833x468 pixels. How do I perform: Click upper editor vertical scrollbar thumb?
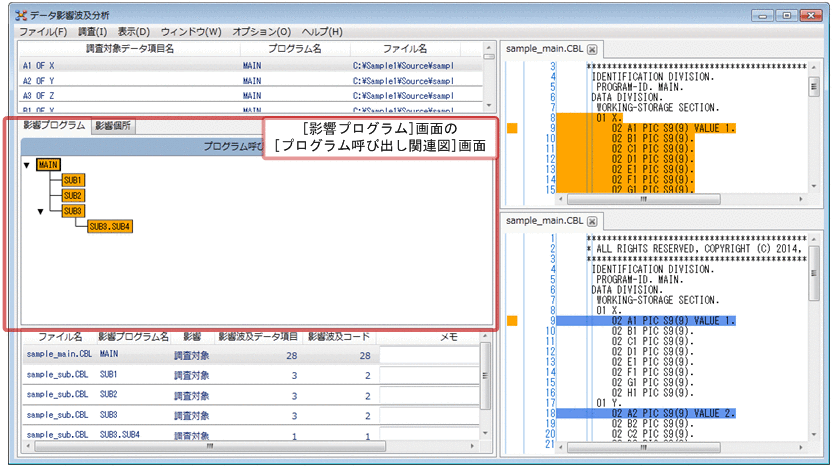click(x=814, y=86)
